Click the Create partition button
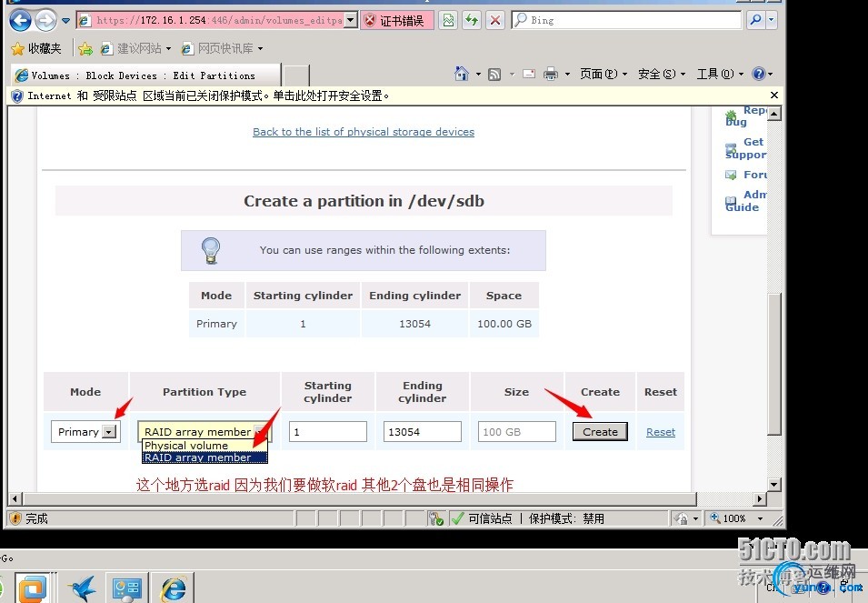The image size is (868, 603). tap(600, 432)
